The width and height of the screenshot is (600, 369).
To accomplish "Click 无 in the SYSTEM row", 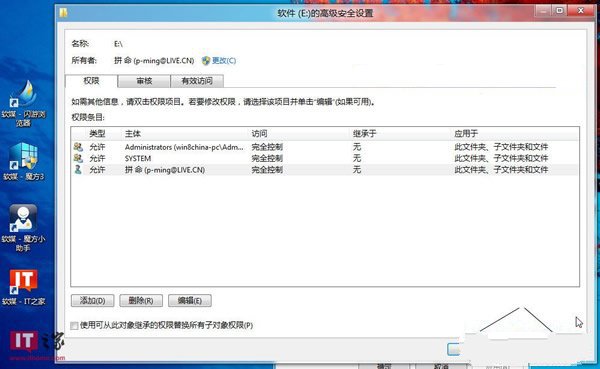I will click(357, 158).
